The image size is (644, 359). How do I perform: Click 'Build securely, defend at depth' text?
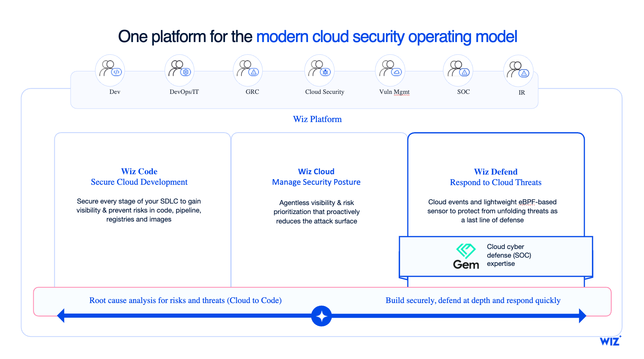tap(473, 300)
